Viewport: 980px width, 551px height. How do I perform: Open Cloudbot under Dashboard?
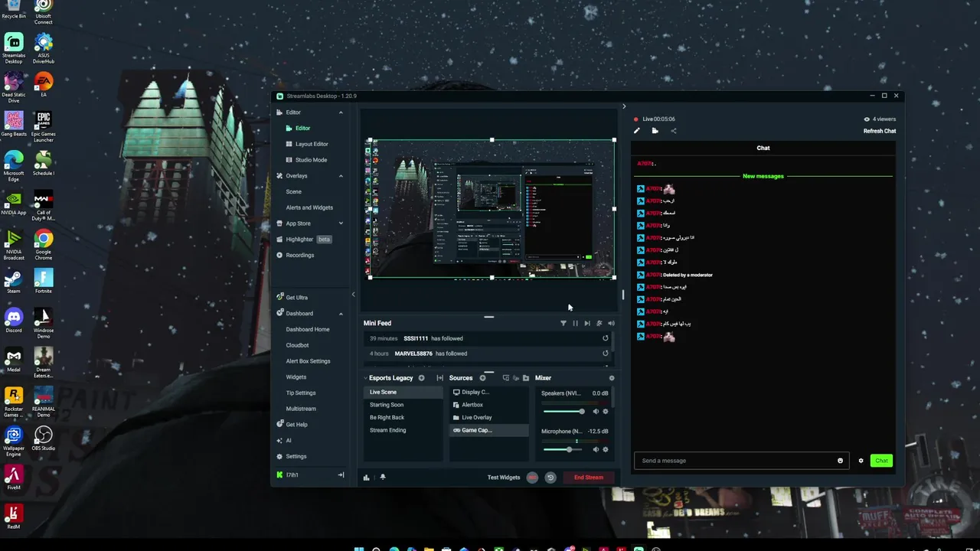pyautogui.click(x=297, y=345)
